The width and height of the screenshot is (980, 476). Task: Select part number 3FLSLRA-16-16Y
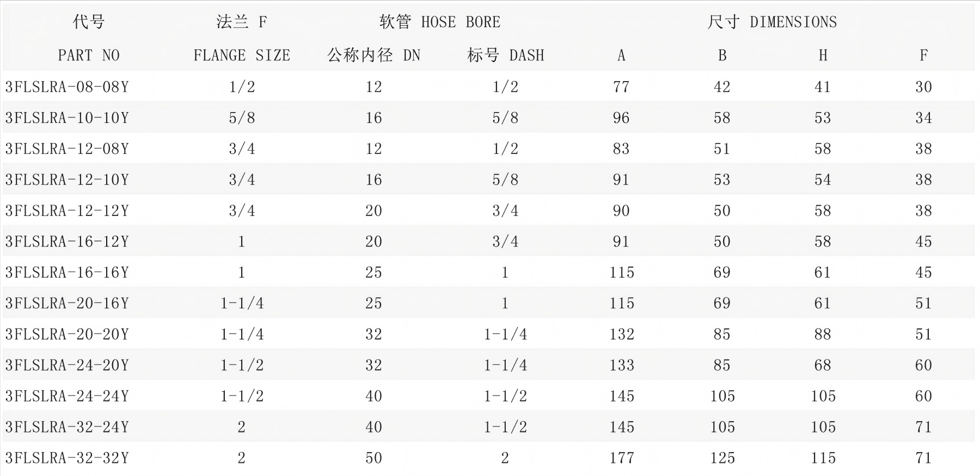click(x=67, y=273)
